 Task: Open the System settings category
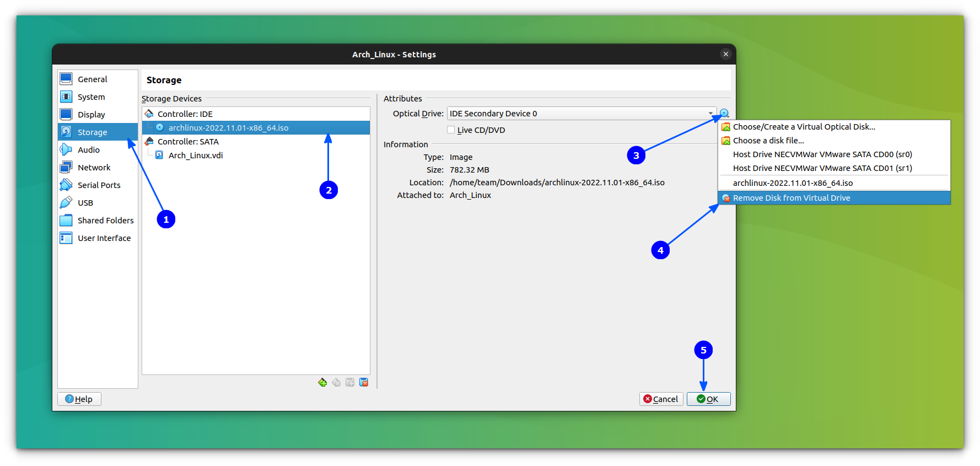pos(91,97)
